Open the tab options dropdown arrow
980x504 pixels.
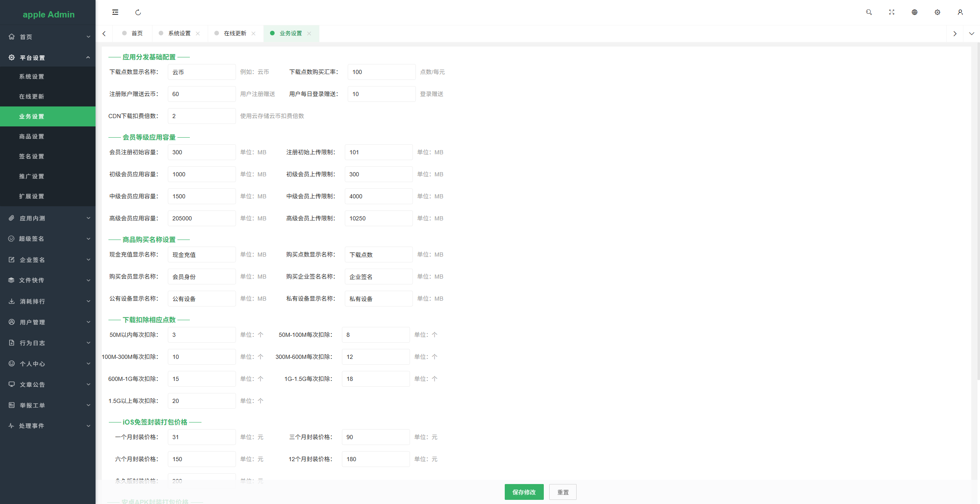[971, 34]
